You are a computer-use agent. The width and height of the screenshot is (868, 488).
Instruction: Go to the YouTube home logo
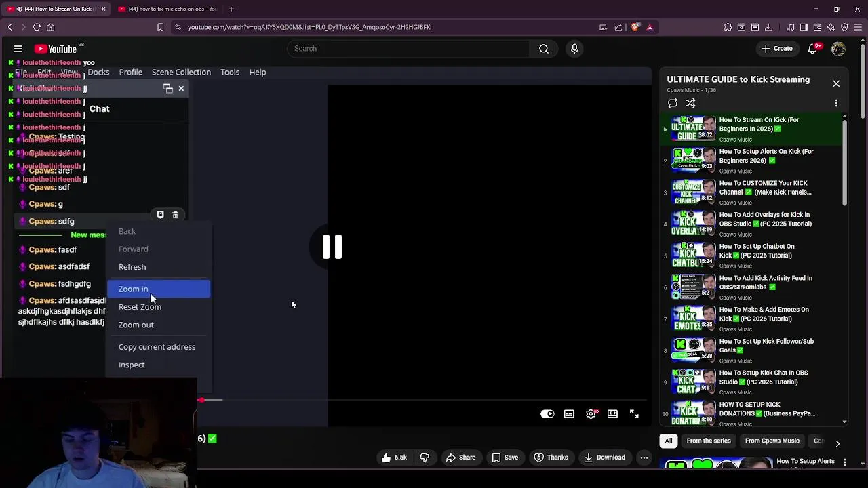pos(56,49)
